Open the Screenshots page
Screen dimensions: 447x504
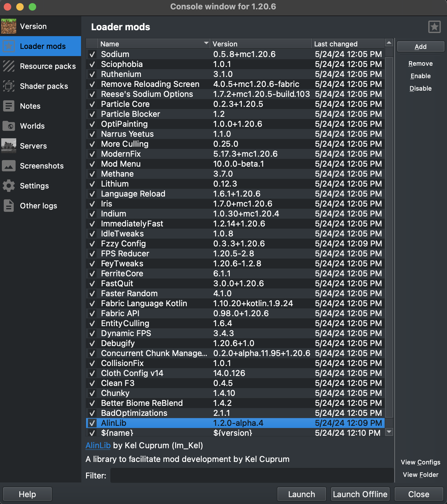click(x=41, y=166)
